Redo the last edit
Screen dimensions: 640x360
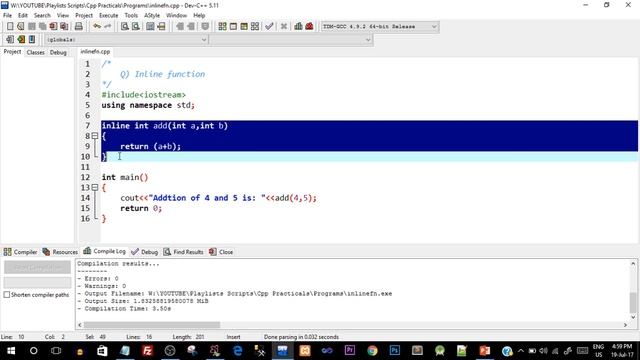pos(107,27)
